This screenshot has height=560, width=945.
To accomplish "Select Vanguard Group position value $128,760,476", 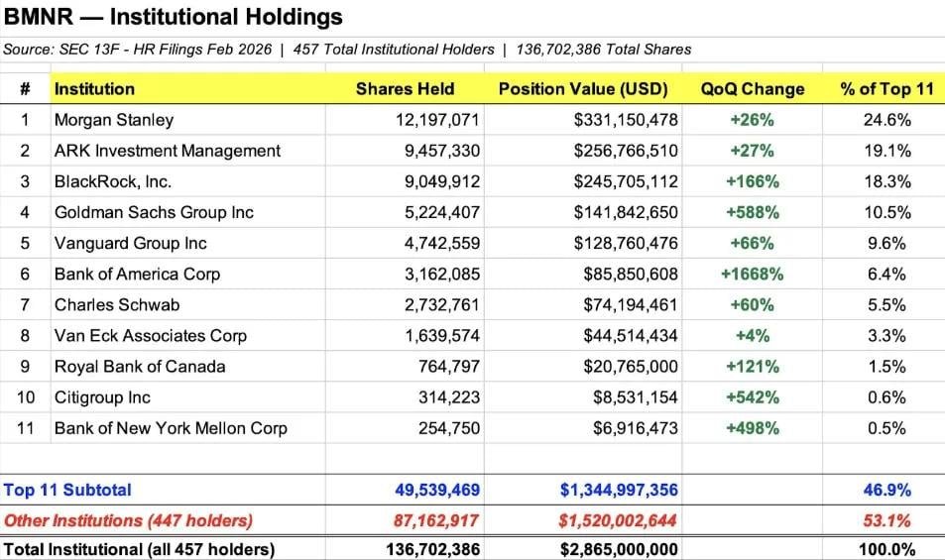I will point(626,243).
